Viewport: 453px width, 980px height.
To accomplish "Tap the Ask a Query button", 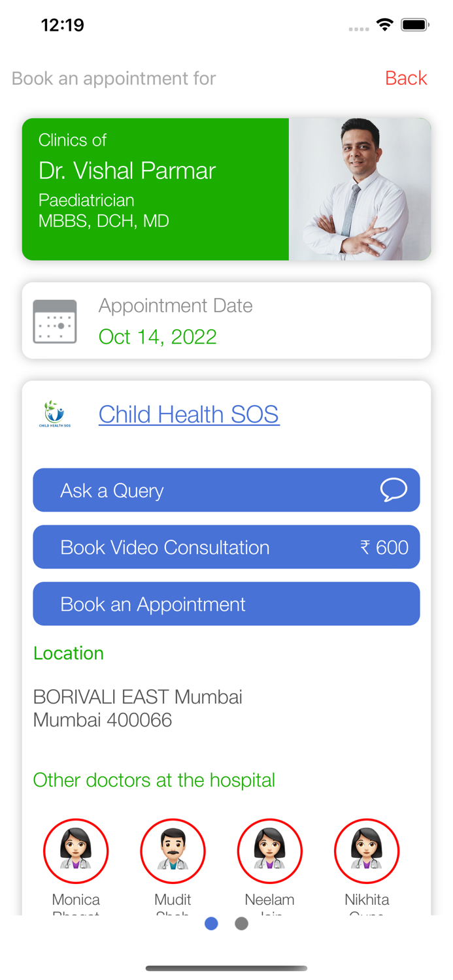I will coord(226,489).
